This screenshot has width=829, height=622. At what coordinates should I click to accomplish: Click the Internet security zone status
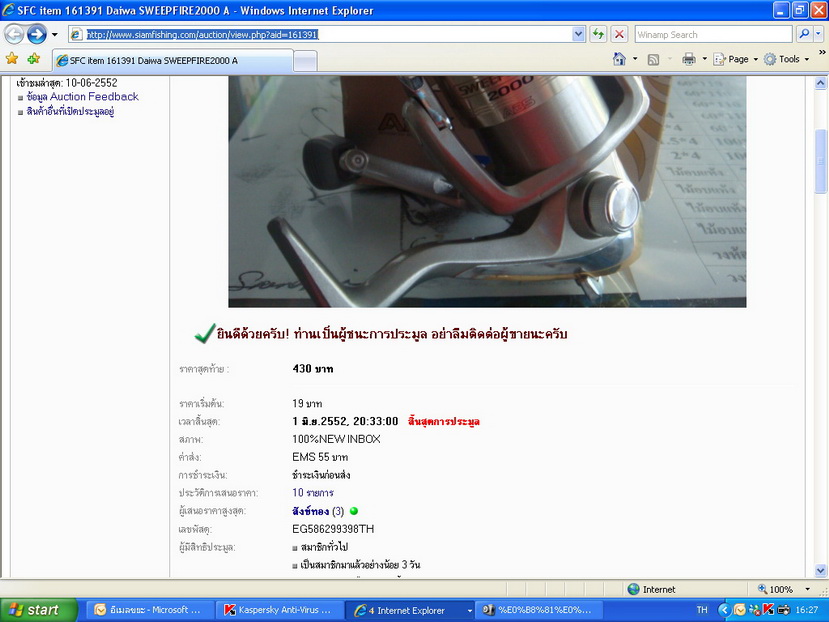pos(651,589)
